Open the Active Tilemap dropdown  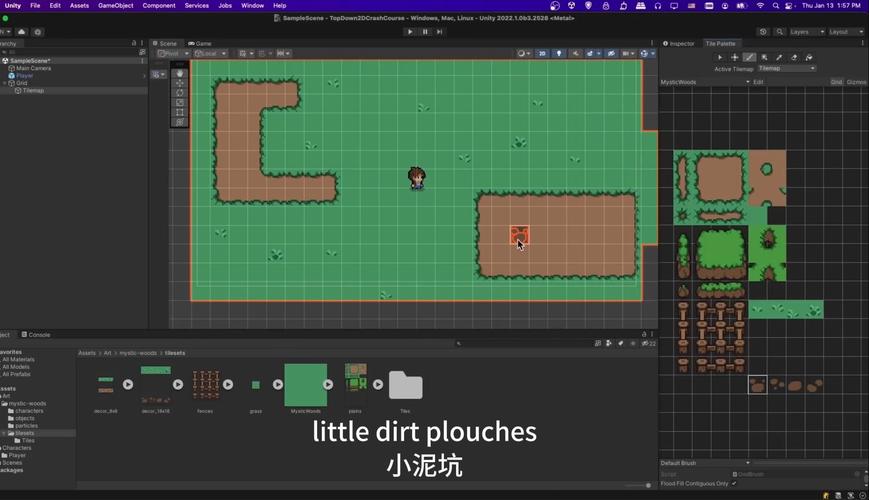[787, 68]
